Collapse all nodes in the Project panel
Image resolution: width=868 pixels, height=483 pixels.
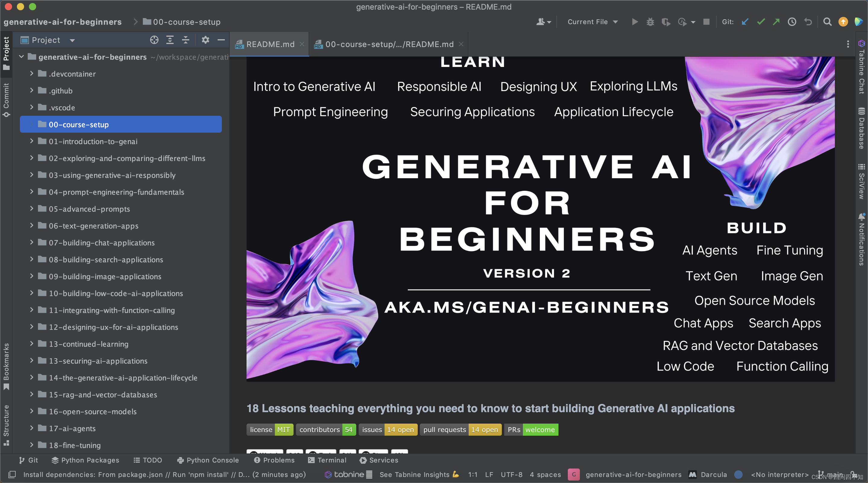(186, 40)
